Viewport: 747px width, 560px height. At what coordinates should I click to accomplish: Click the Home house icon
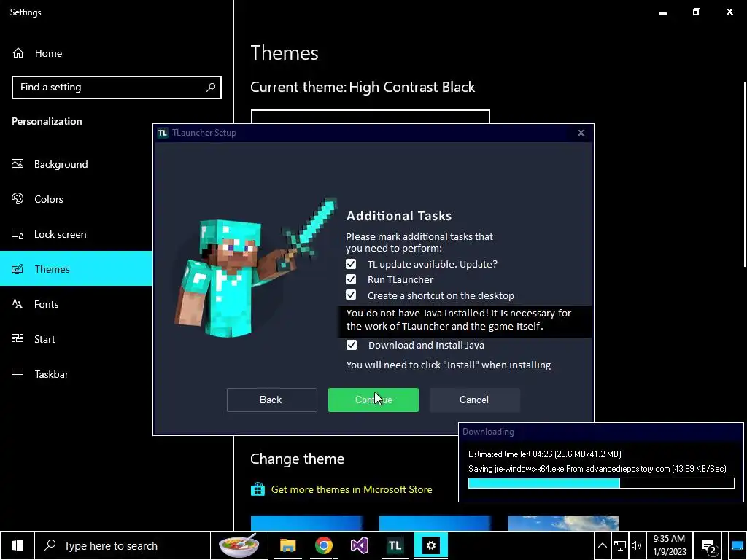pos(18,52)
